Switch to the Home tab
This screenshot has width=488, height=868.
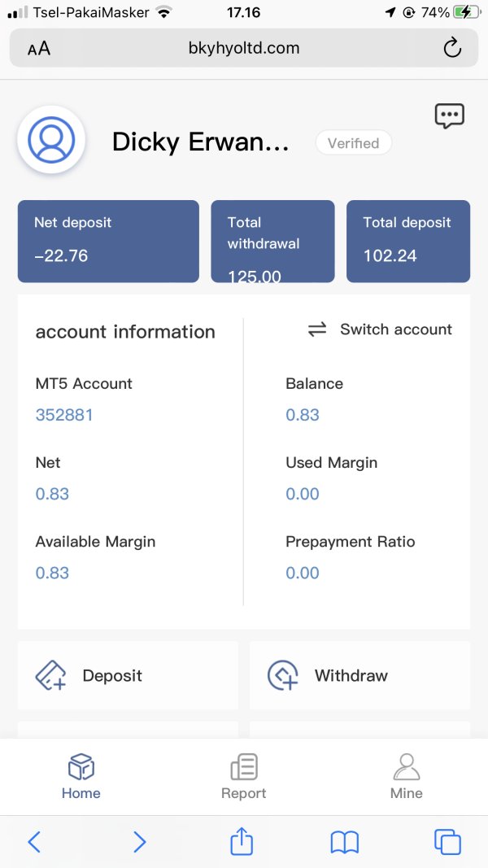[x=81, y=777]
